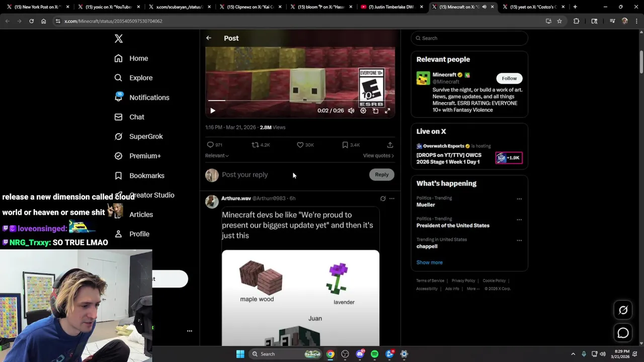Screen dimensions: 644x362
Task: Open Chat in the sidebar
Action: pyautogui.click(x=129, y=117)
